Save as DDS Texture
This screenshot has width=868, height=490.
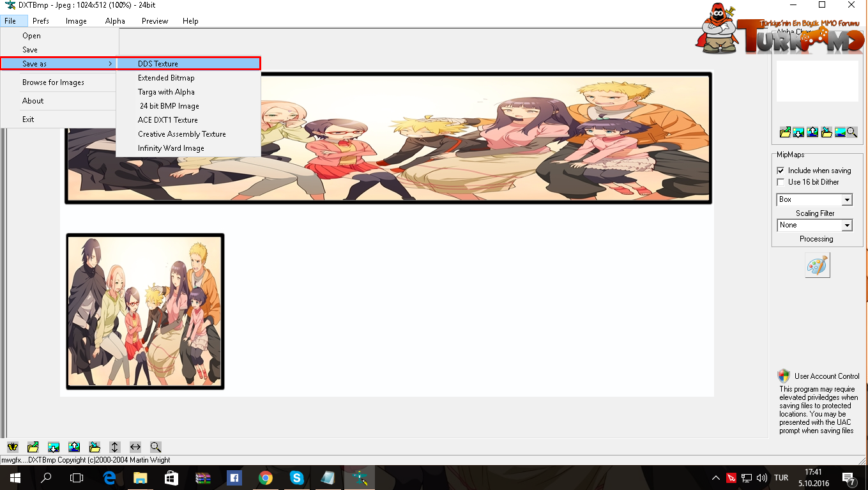[x=188, y=64]
